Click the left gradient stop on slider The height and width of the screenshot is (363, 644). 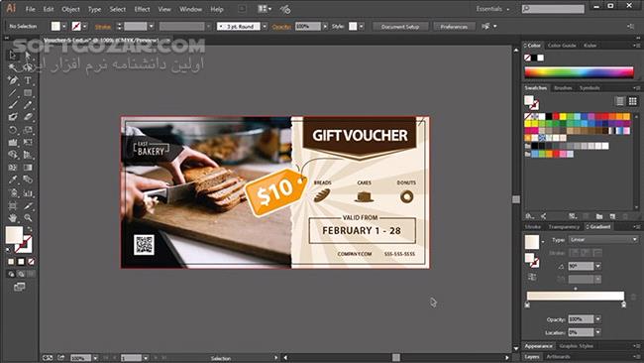click(527, 304)
